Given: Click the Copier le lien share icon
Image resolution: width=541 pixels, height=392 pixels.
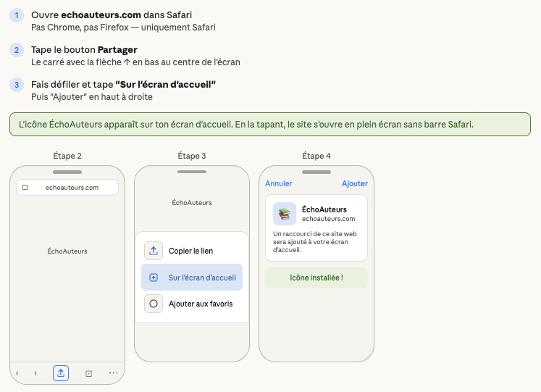Looking at the screenshot, I should (154, 251).
